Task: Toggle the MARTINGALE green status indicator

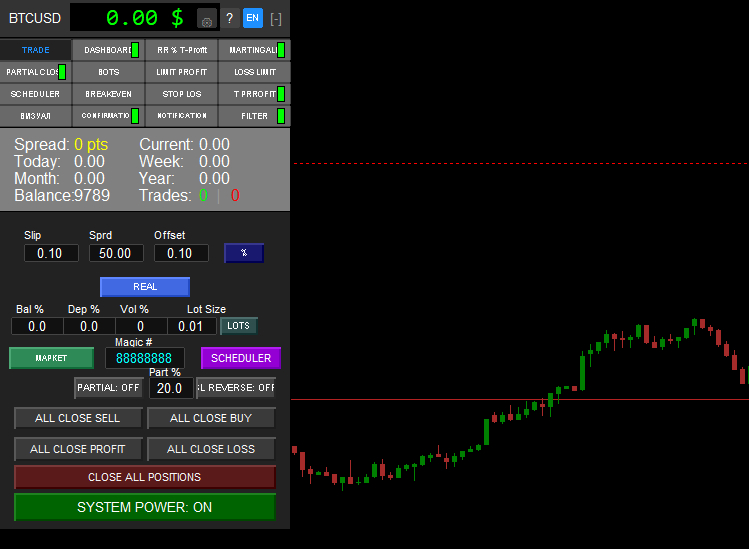Action: click(281, 50)
